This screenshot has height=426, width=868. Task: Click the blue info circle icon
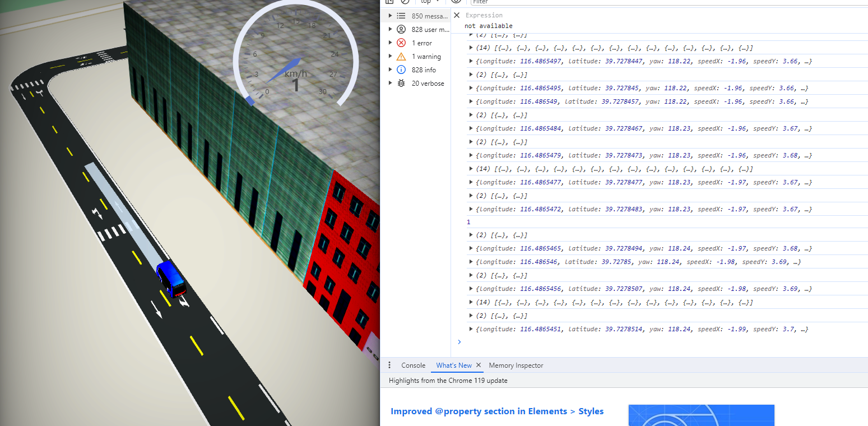click(401, 70)
